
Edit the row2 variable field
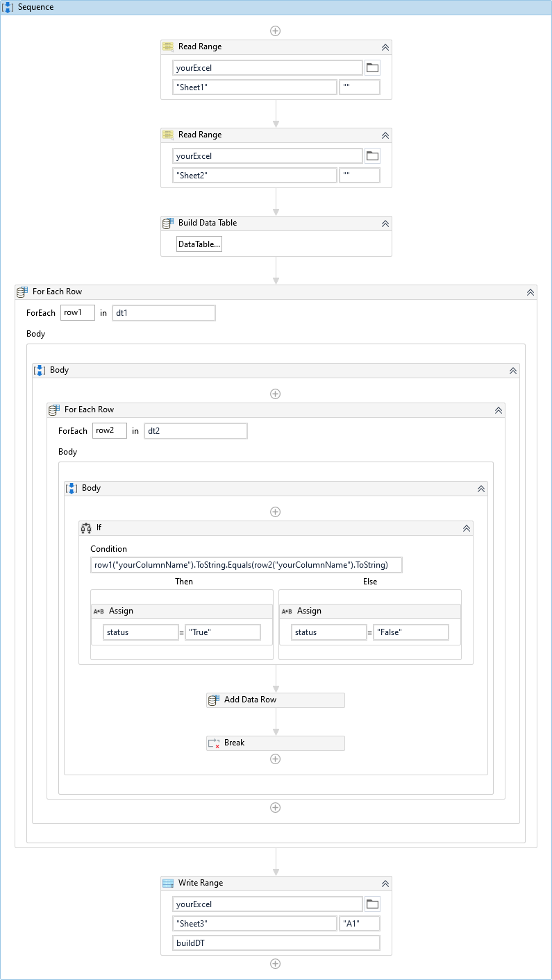[x=110, y=431]
